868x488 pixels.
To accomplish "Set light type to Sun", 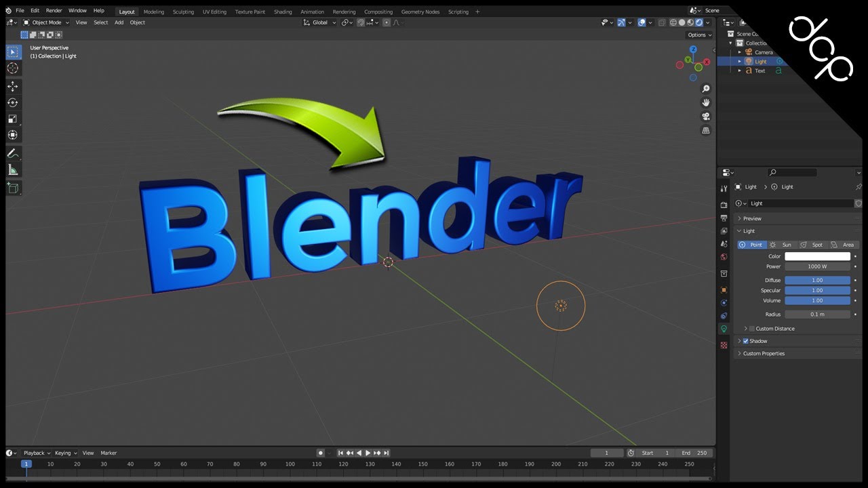I will 783,245.
